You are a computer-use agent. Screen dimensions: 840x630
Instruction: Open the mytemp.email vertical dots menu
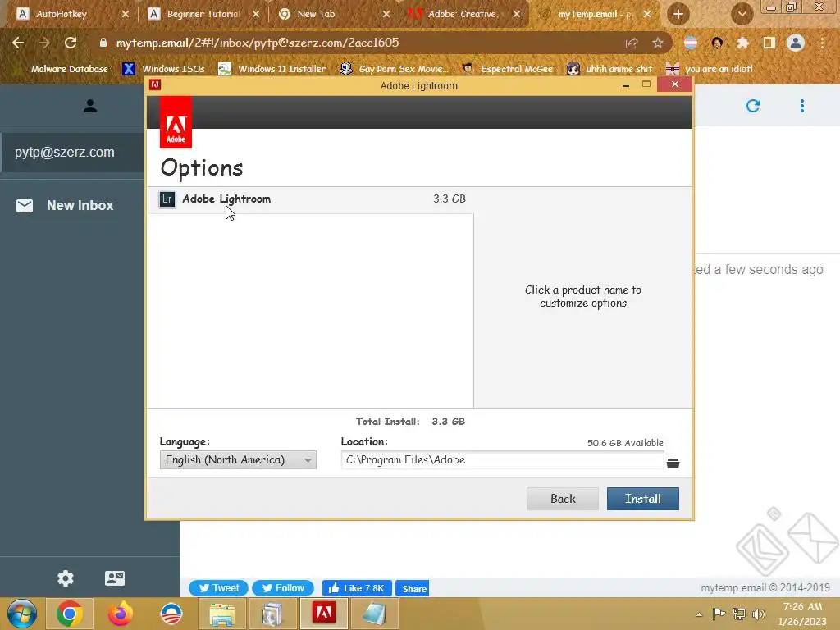[802, 106]
